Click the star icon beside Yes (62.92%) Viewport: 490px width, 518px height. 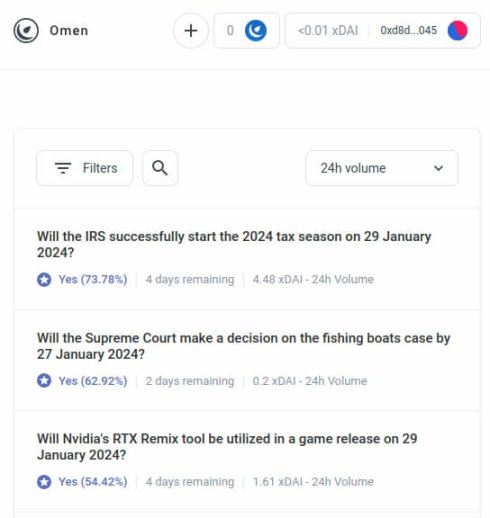tap(44, 381)
